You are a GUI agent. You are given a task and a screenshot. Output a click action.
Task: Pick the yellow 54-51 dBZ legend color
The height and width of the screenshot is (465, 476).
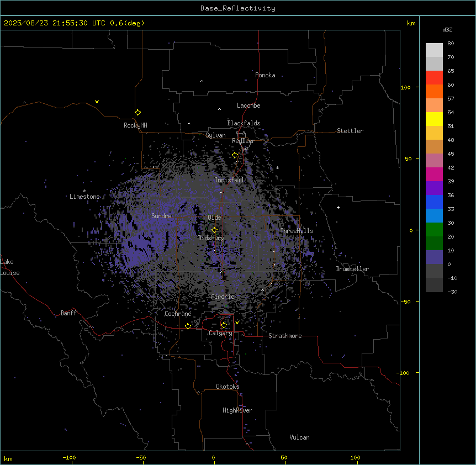pyautogui.click(x=434, y=119)
